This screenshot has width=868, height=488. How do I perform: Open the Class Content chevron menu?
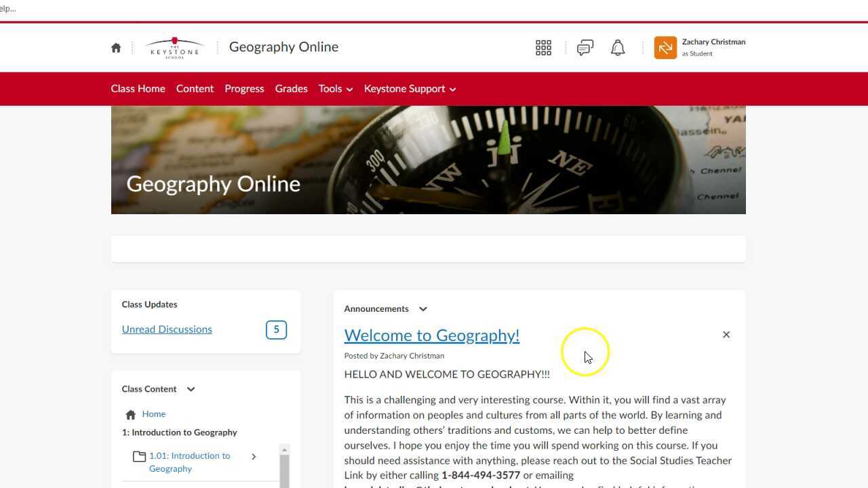[191, 389]
